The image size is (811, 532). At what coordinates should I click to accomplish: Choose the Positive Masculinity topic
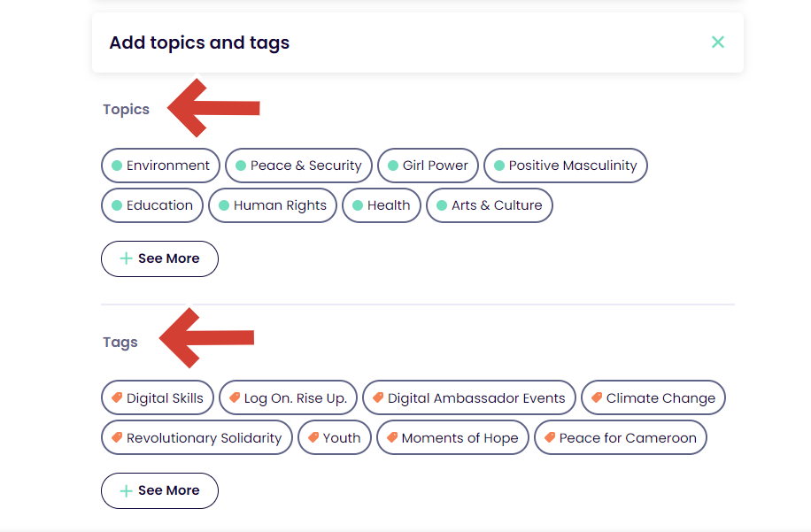[x=566, y=166]
